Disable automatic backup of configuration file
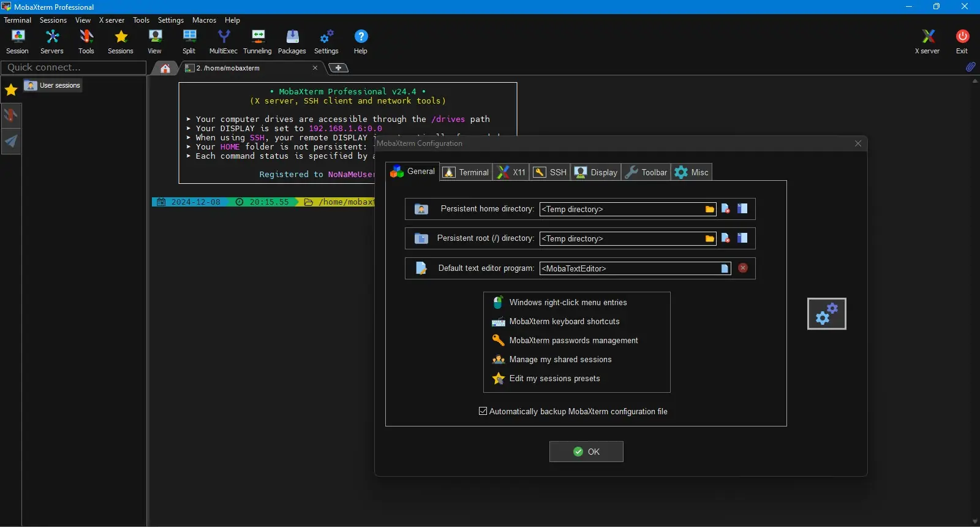The image size is (980, 527). point(483,411)
